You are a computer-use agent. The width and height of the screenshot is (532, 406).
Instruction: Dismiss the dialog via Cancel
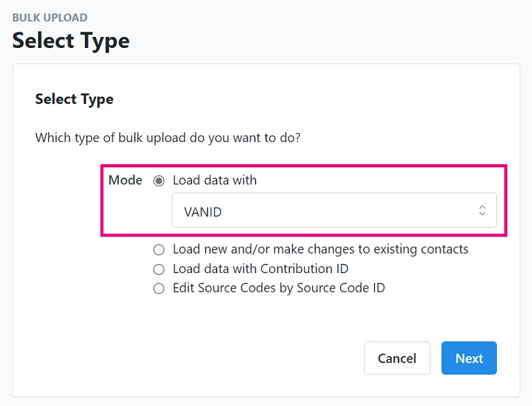[x=397, y=358]
